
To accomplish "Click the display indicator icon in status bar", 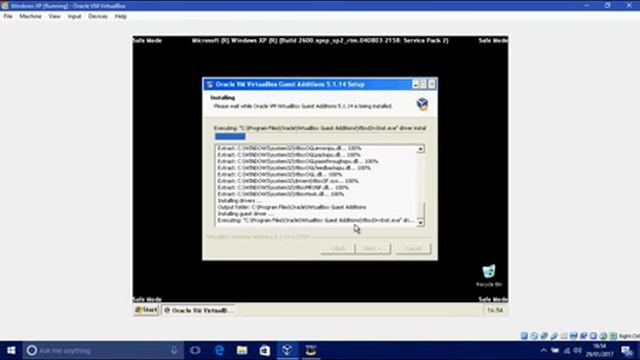I will [x=573, y=336].
